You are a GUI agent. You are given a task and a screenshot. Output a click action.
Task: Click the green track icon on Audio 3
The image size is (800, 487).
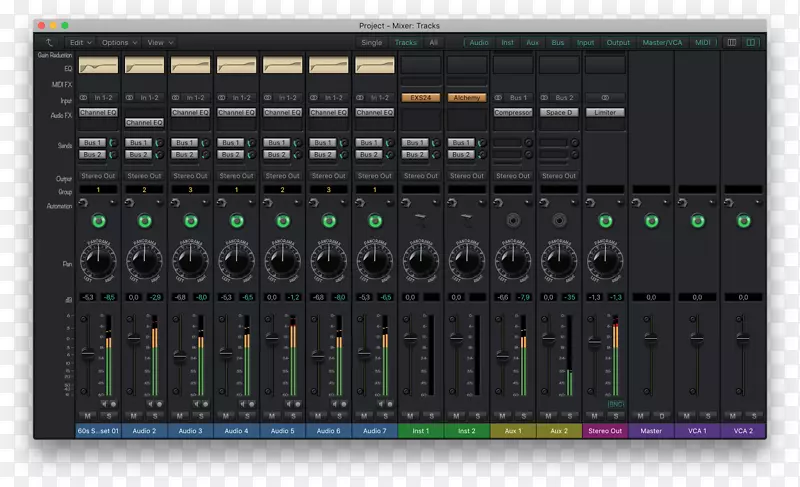[x=190, y=221]
